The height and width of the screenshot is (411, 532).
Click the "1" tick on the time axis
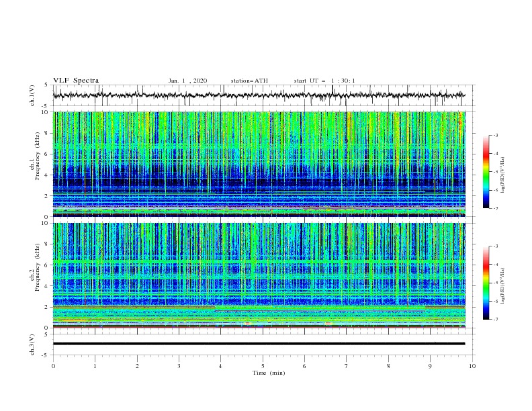pyautogui.click(x=95, y=366)
